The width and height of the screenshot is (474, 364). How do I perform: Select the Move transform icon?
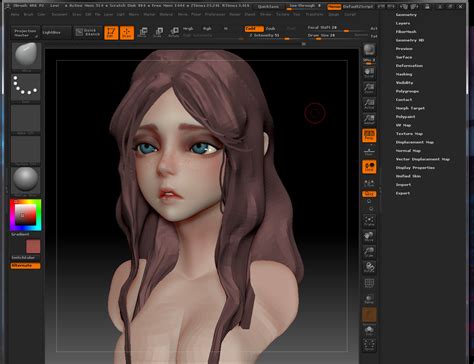(143, 32)
